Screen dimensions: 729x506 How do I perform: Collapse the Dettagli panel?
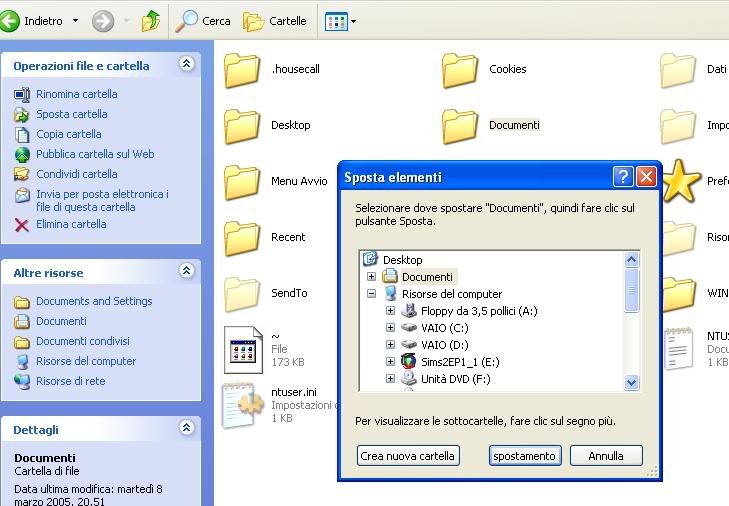pos(186,427)
